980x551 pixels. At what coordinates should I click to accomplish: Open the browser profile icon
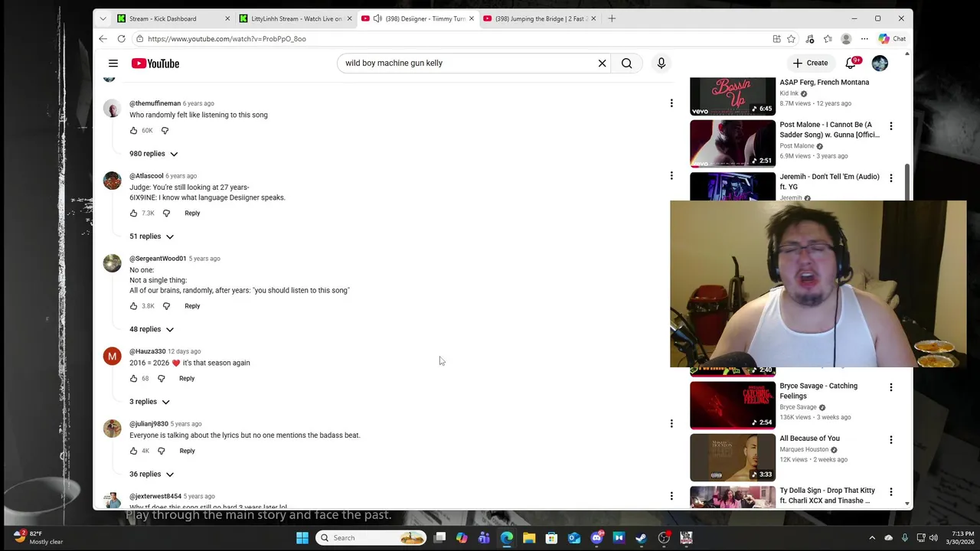pyautogui.click(x=846, y=39)
